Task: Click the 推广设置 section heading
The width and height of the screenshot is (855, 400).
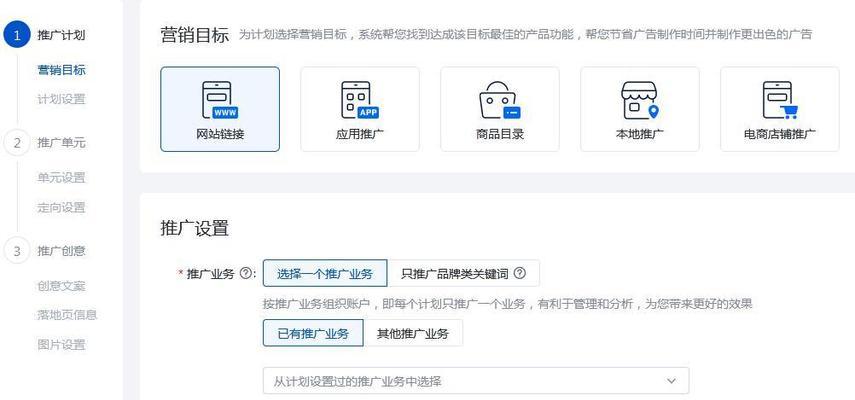Action: [x=195, y=228]
